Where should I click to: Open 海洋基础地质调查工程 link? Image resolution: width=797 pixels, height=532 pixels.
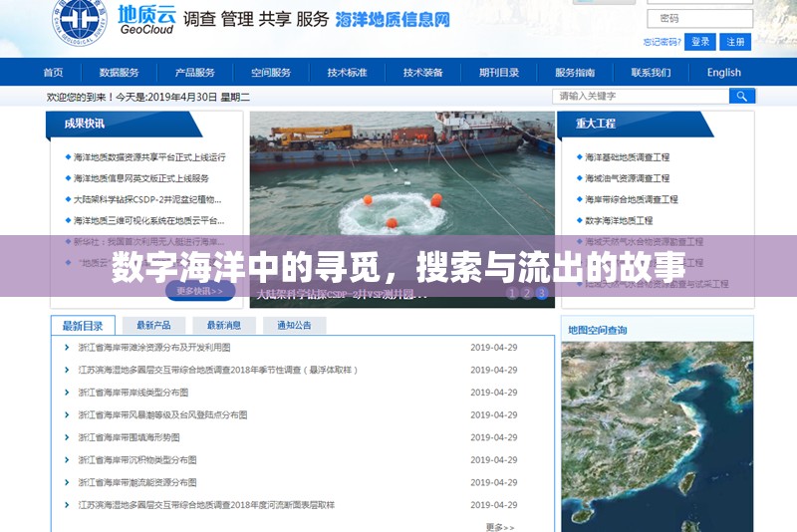(x=628, y=157)
